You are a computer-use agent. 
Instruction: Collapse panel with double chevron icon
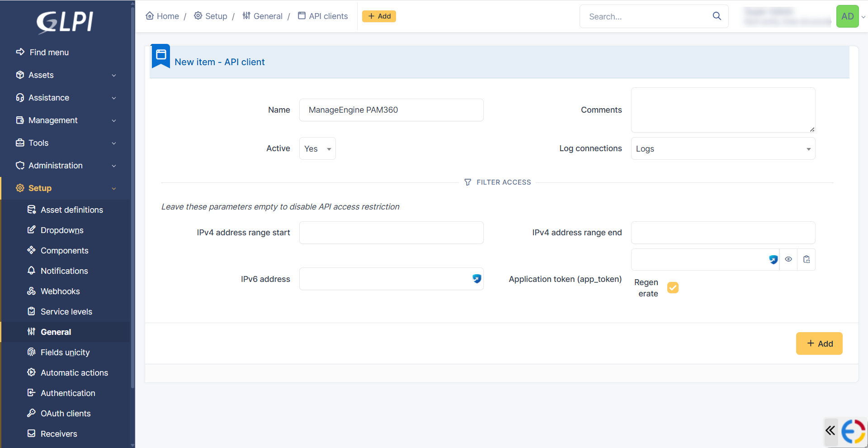point(830,430)
